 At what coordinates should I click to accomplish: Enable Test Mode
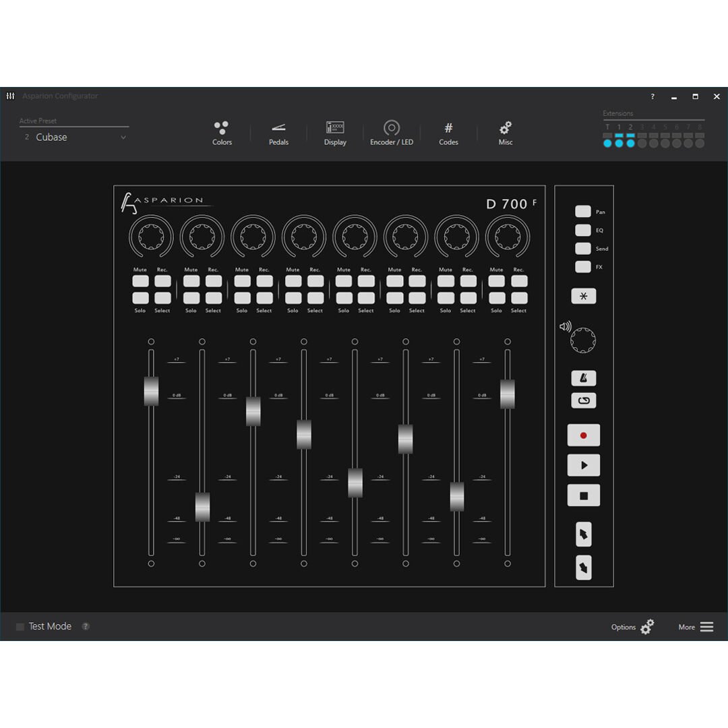(20, 626)
